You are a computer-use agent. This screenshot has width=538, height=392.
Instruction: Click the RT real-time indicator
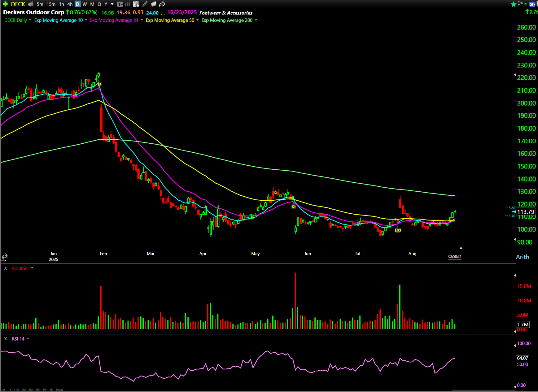point(526,4)
